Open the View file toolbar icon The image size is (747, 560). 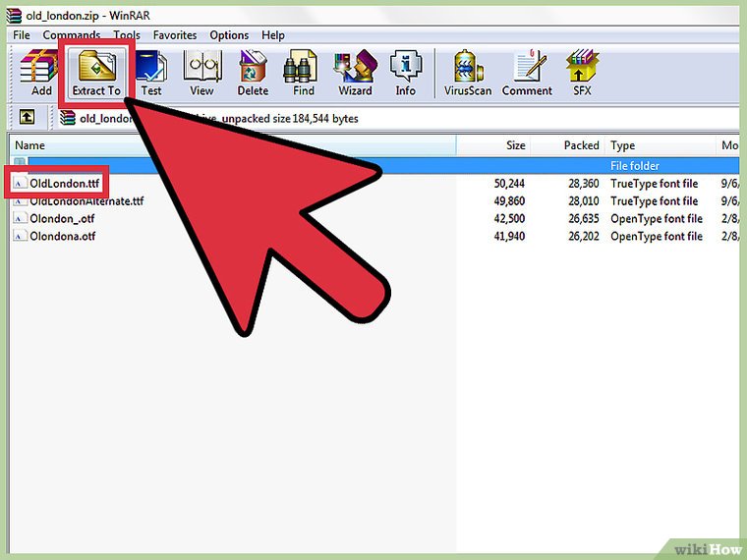201,72
